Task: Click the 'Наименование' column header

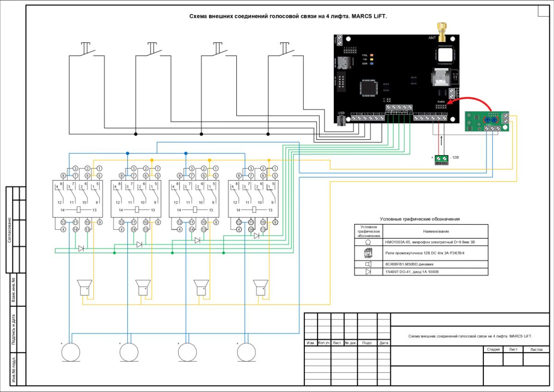Action: coord(435,231)
